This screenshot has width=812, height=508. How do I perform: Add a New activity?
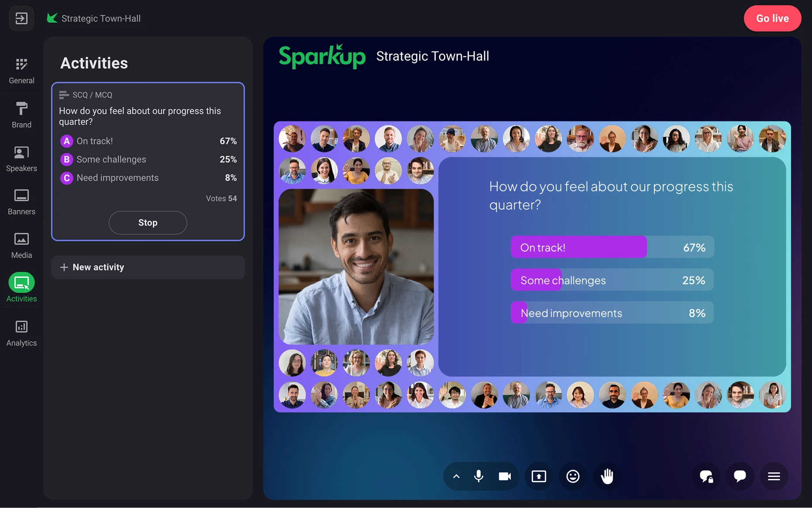[148, 267]
